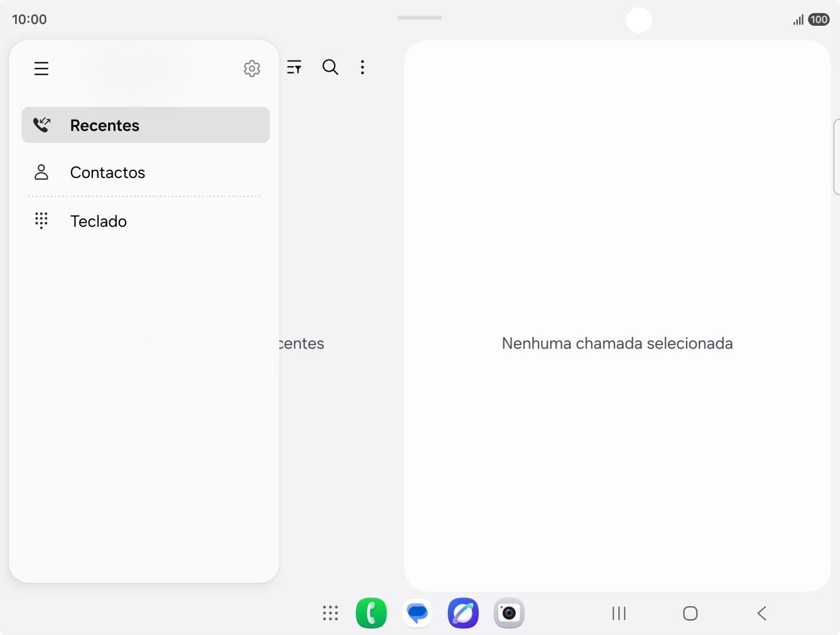This screenshot has width=840, height=635.
Task: Tap the signal strength status icon
Action: coord(799,20)
